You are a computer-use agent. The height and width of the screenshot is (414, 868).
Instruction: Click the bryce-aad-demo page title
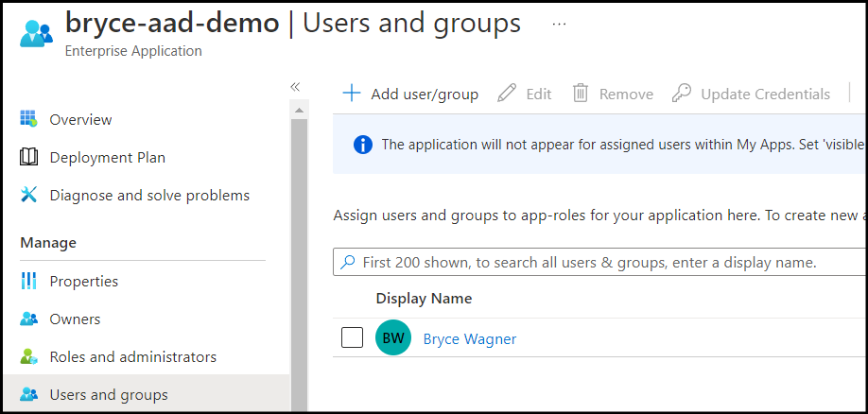pos(172,24)
